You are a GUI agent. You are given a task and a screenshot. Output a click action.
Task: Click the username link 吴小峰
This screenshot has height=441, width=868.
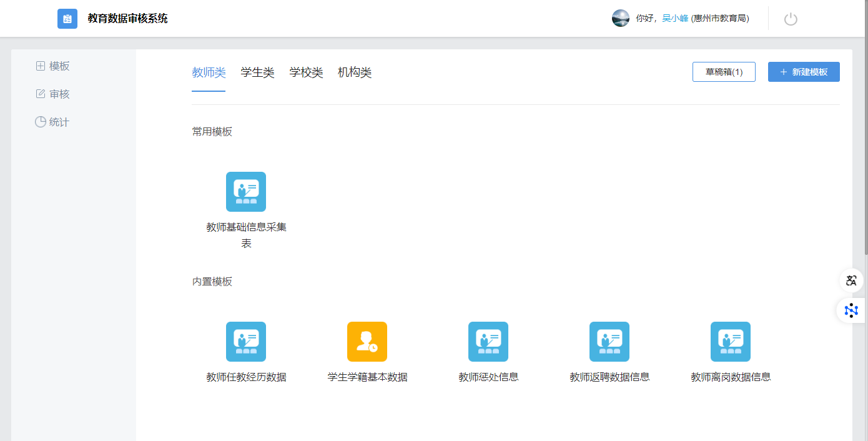coord(675,19)
